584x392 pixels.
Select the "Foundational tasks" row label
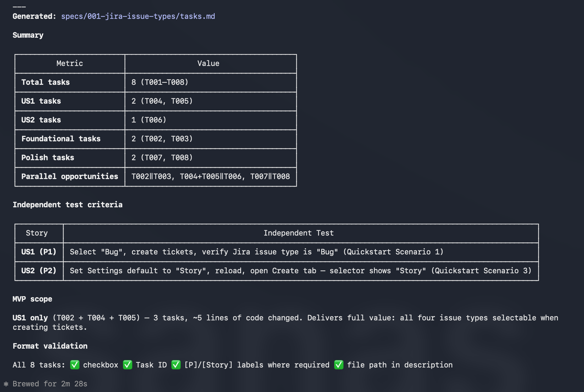(x=61, y=139)
